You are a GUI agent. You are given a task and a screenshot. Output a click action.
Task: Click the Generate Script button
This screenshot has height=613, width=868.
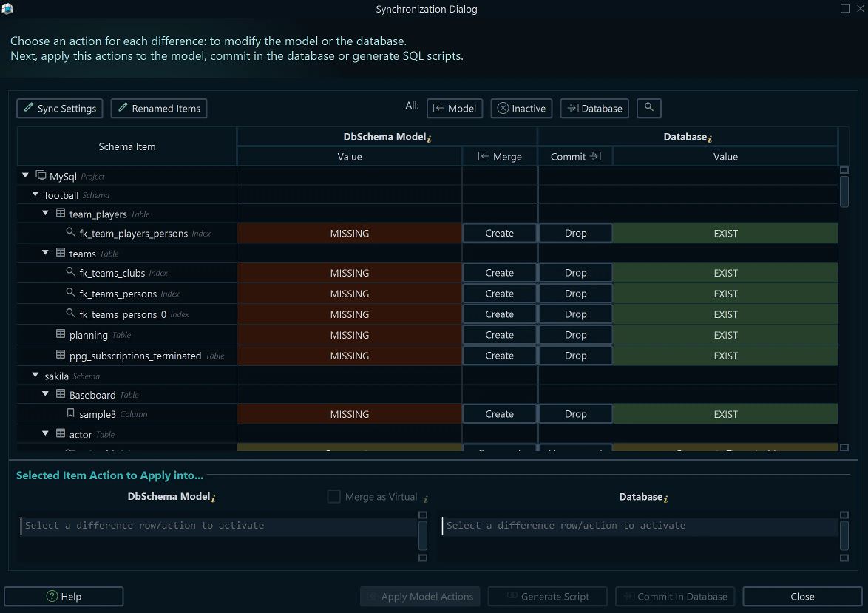coord(547,596)
